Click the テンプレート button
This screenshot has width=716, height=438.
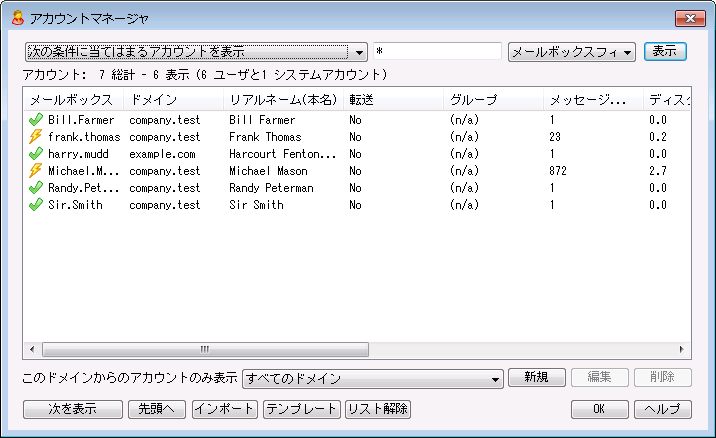point(301,409)
